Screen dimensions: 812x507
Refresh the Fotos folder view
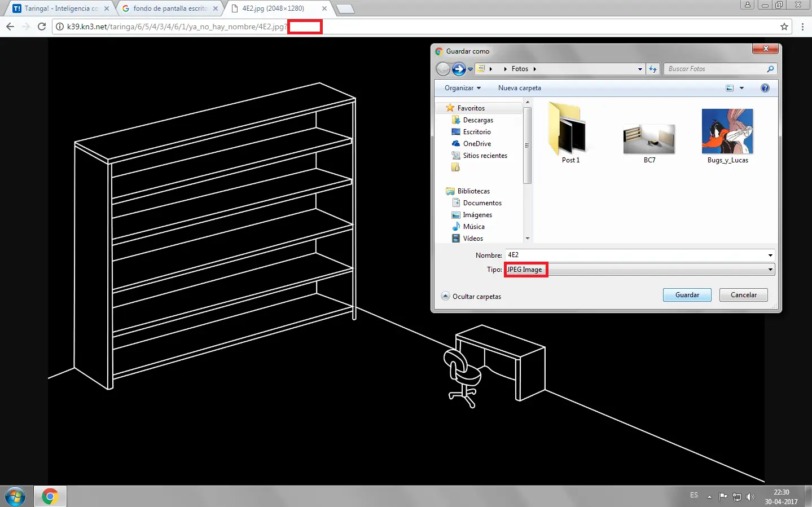click(653, 69)
